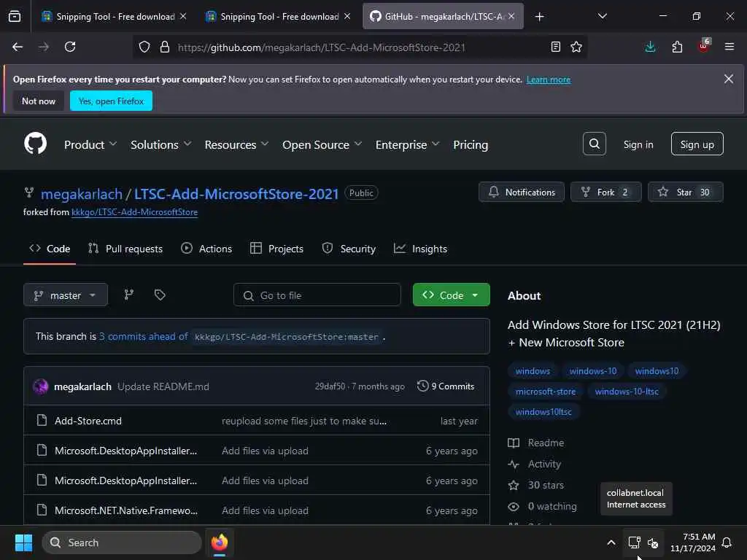
Task: Expand the Open Source menu
Action: (322, 145)
